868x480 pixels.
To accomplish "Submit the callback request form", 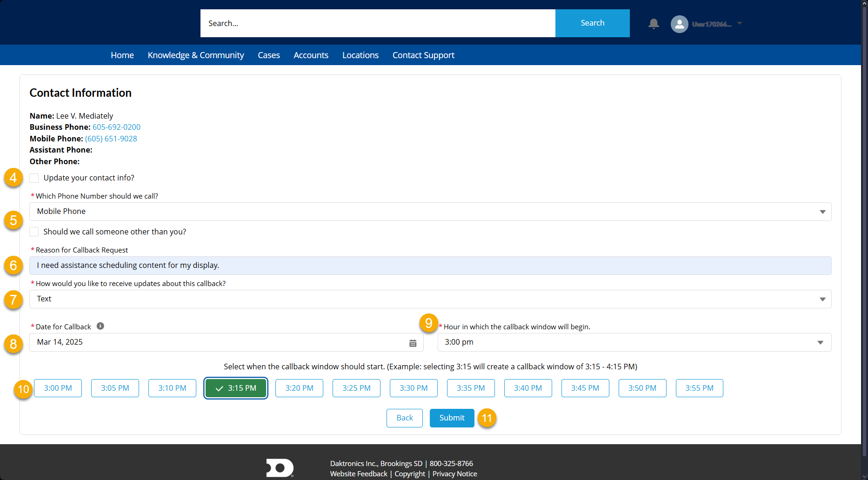I will [x=451, y=418].
